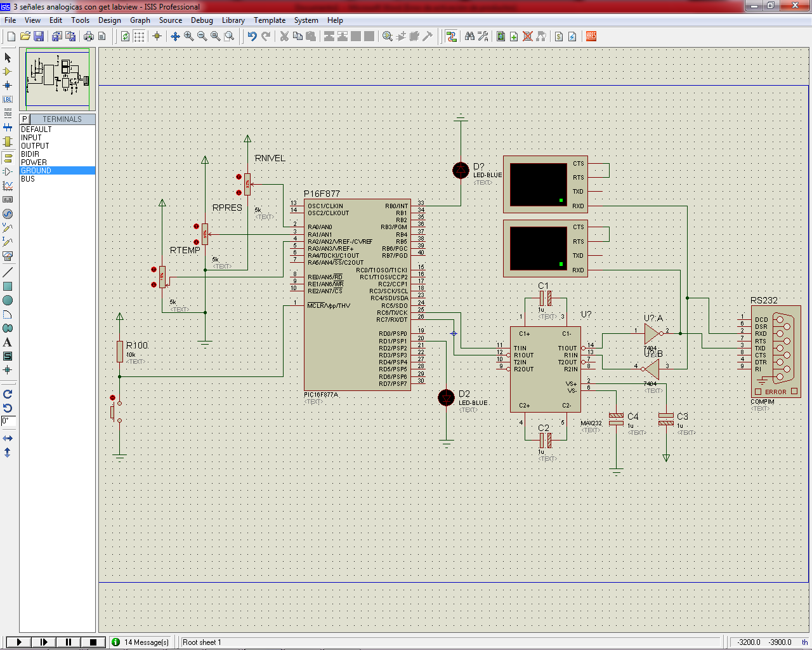Select the Subcircuit mode
This screenshot has height=650, width=812.
tap(8, 141)
